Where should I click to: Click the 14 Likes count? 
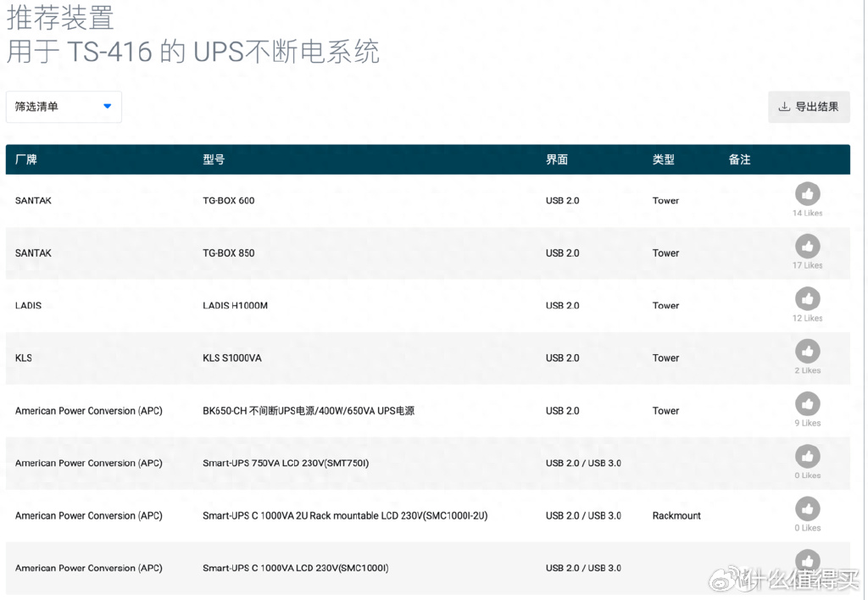point(807,213)
